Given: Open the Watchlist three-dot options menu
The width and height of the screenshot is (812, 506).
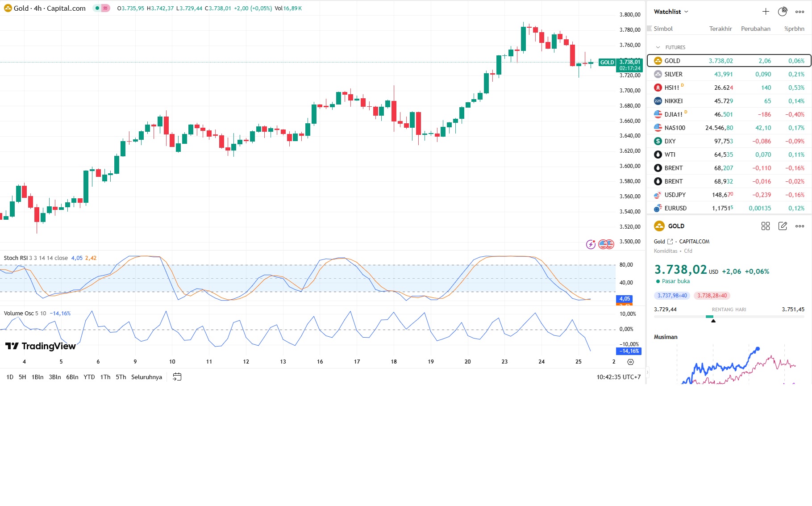Looking at the screenshot, I should (x=800, y=12).
